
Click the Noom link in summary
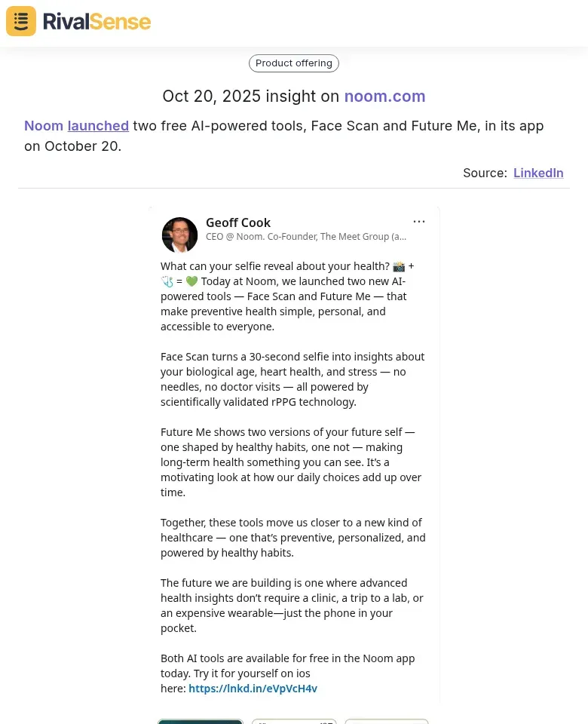[44, 126]
